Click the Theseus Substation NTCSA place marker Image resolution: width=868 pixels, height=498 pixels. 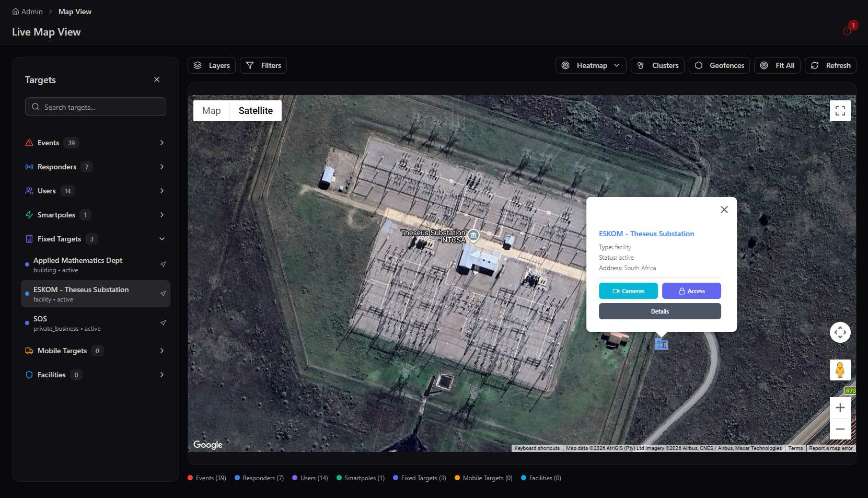tap(473, 236)
